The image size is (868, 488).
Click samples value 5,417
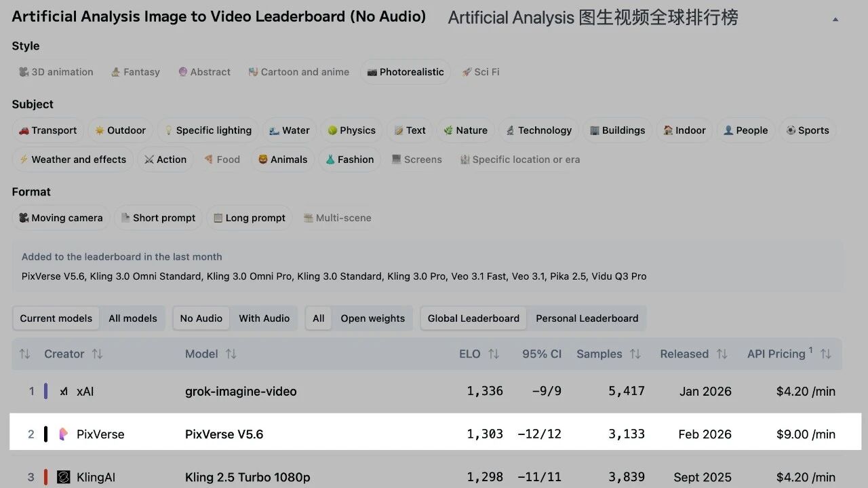[x=626, y=392]
